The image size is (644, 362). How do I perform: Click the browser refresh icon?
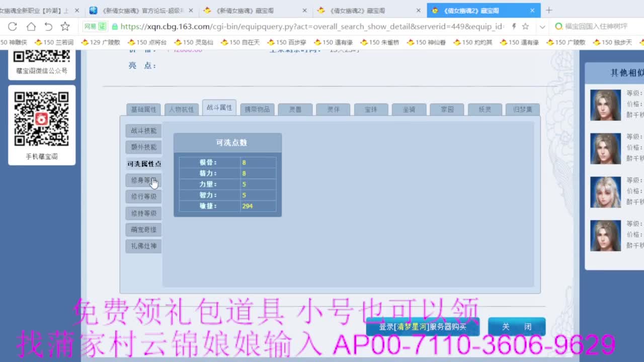(x=13, y=27)
